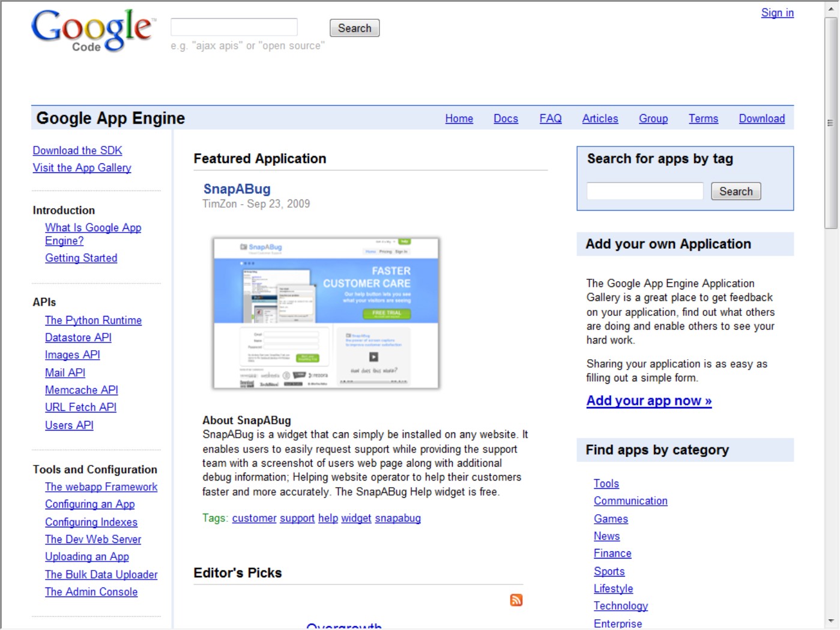Click the About SnapABug heading

pos(247,420)
